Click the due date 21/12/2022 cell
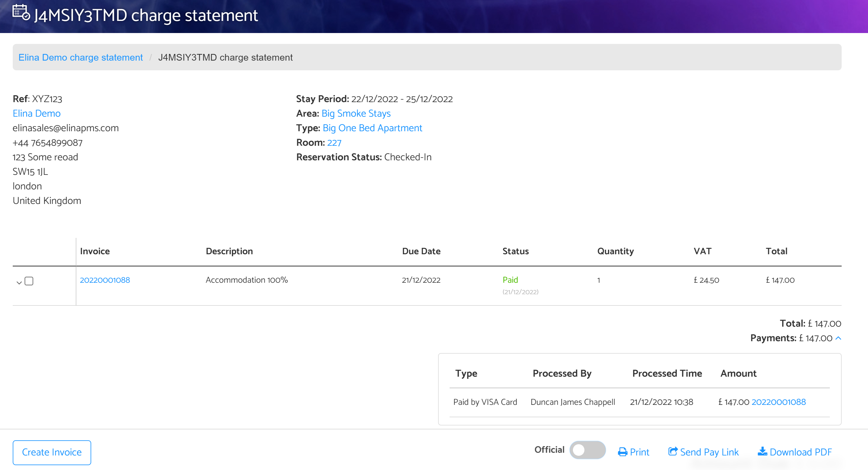Screen dimensions: 868x470 coord(421,280)
